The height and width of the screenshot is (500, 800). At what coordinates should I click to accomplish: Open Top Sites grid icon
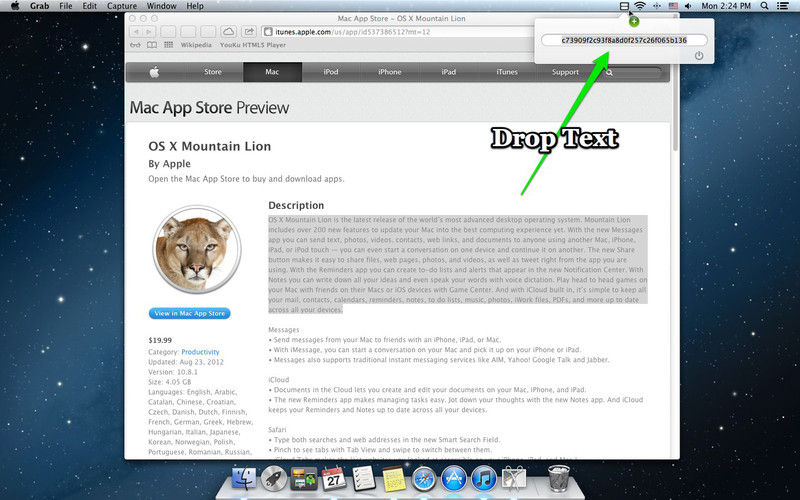[x=168, y=45]
